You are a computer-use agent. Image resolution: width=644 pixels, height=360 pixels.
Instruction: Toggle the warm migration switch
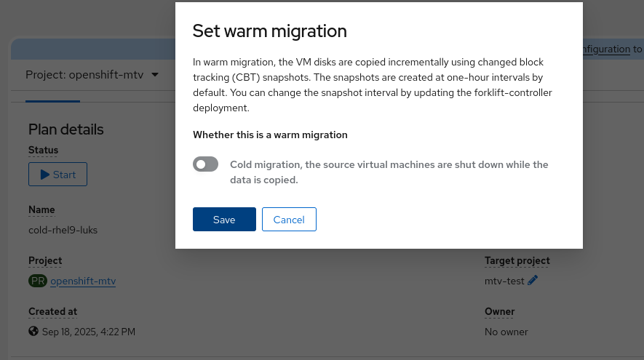pos(205,164)
